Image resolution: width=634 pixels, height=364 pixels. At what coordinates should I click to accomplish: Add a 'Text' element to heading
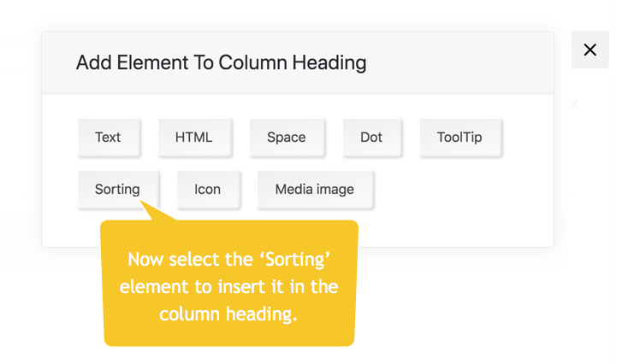tap(108, 137)
